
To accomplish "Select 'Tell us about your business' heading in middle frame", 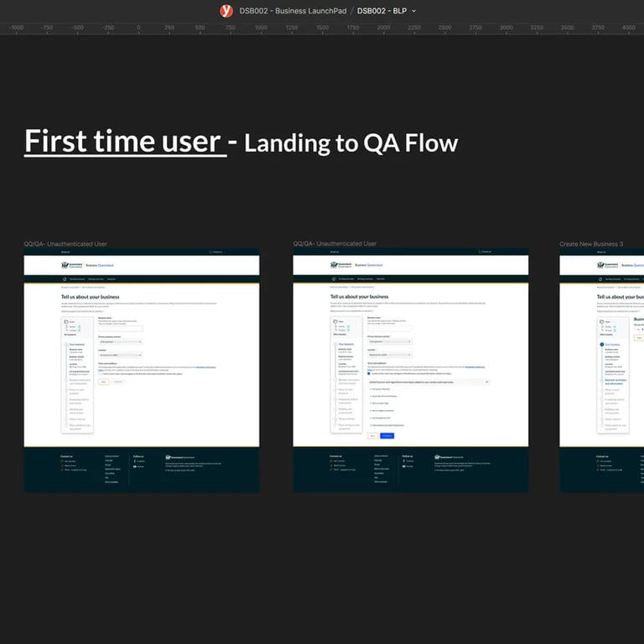I will click(360, 296).
